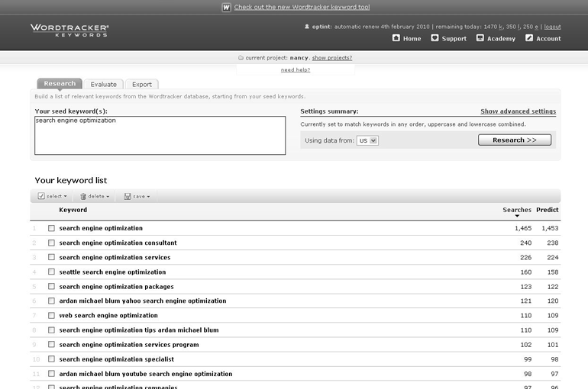The width and height of the screenshot is (588, 389).
Task: Click the Support icon in the header
Action: pos(435,38)
